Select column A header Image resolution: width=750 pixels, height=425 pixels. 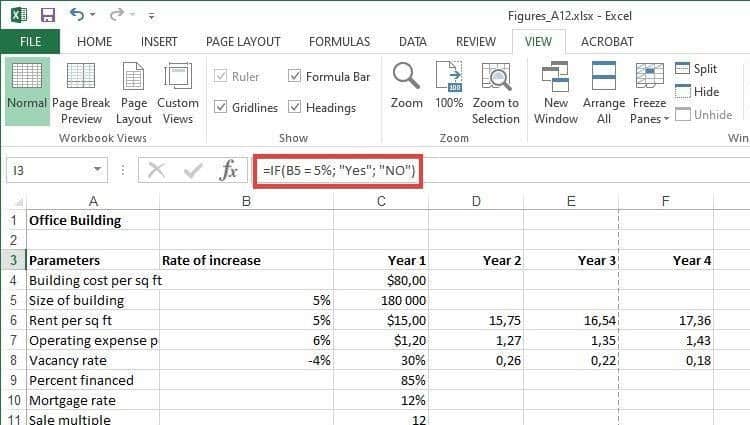click(x=93, y=201)
